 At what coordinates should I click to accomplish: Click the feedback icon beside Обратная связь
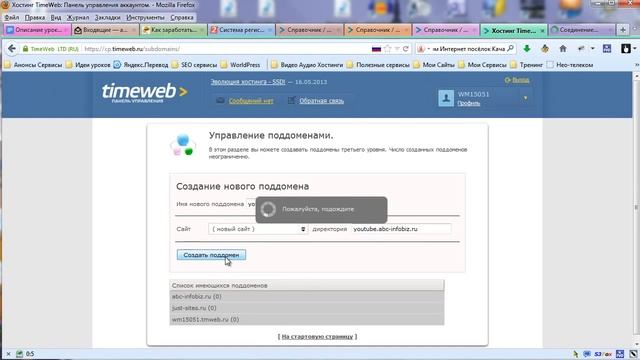[x=291, y=100]
